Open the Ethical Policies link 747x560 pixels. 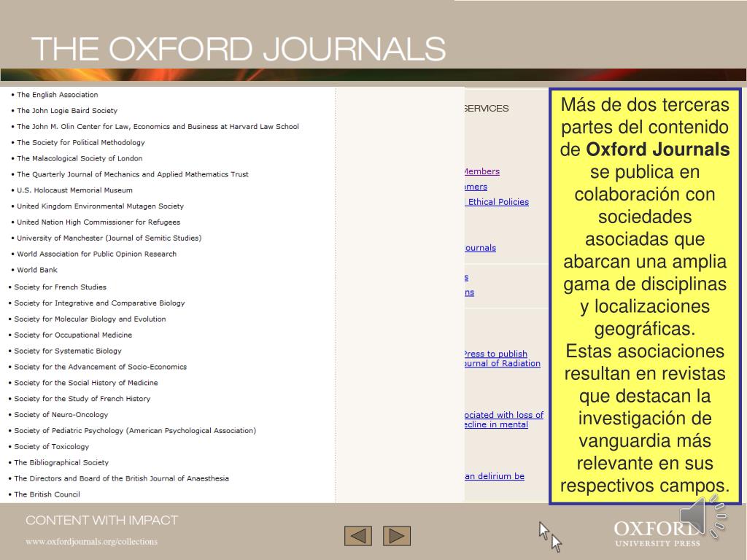coord(498,202)
